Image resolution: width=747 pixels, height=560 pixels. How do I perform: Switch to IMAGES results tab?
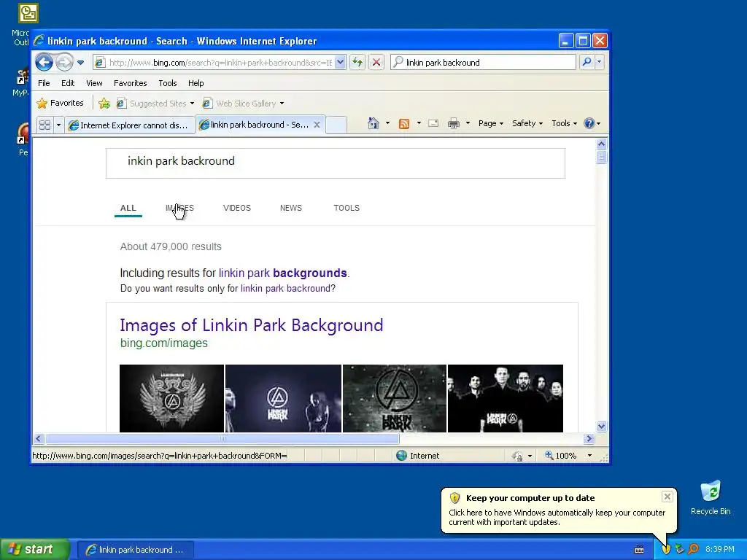coord(179,208)
